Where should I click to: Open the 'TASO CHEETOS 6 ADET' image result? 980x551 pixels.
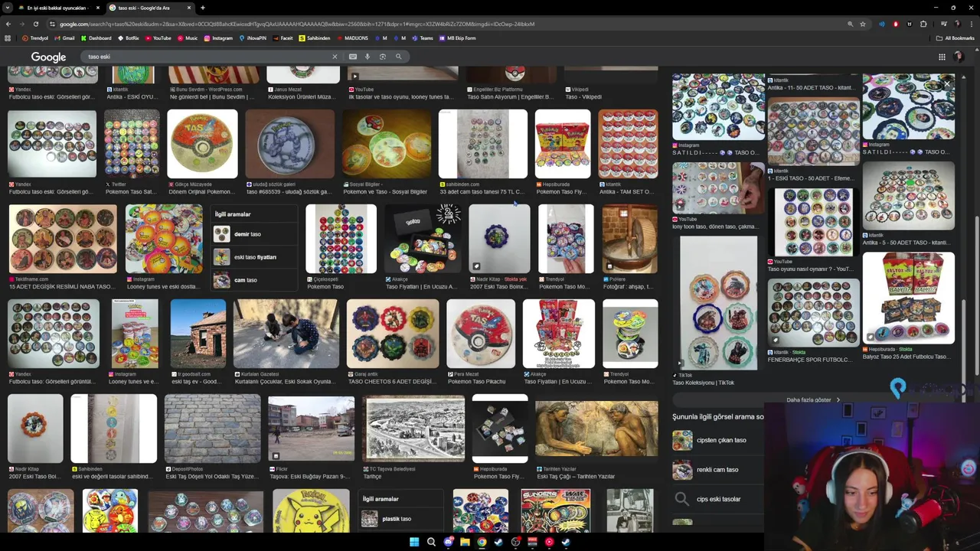[x=393, y=334]
